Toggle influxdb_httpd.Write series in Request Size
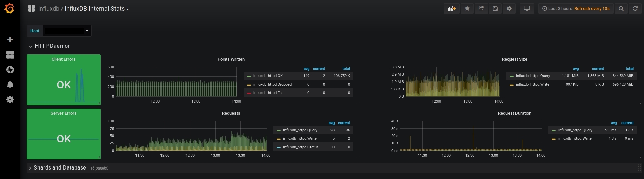Screen dimensions: 644x179 click(x=532, y=84)
